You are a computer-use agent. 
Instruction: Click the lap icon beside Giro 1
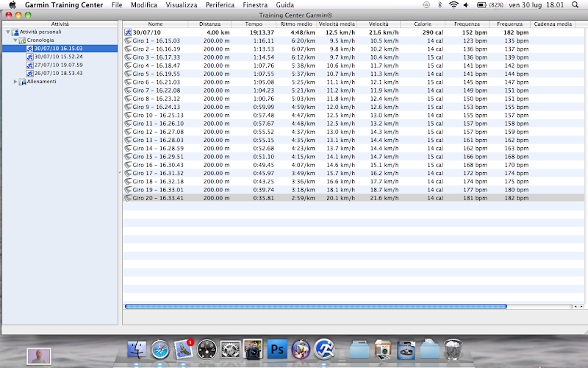[x=128, y=40]
